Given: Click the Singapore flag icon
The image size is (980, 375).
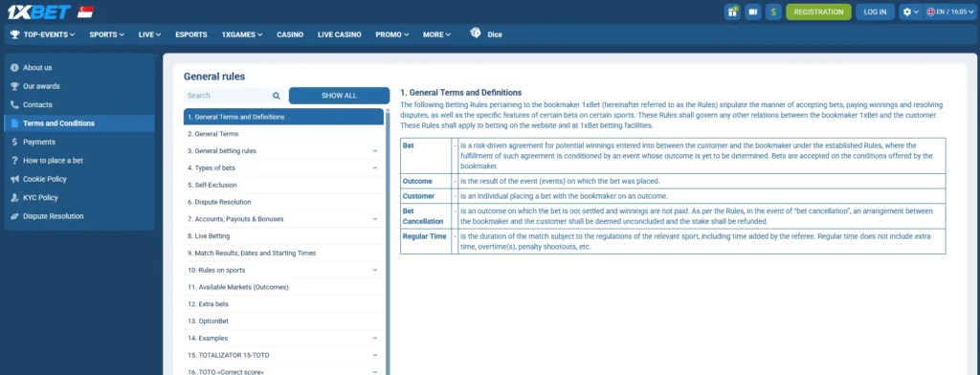Looking at the screenshot, I should click(x=85, y=11).
